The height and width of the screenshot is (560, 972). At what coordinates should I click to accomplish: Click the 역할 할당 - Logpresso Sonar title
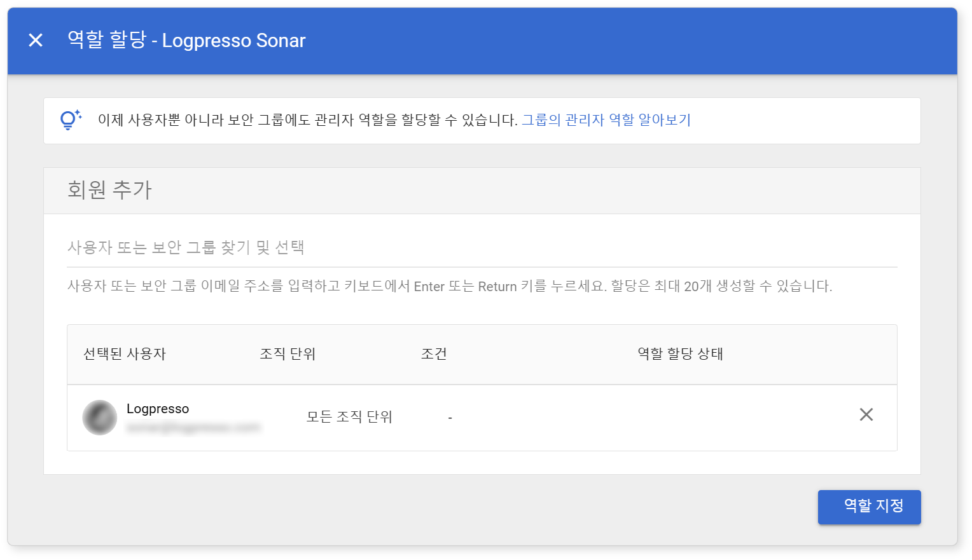[186, 40]
